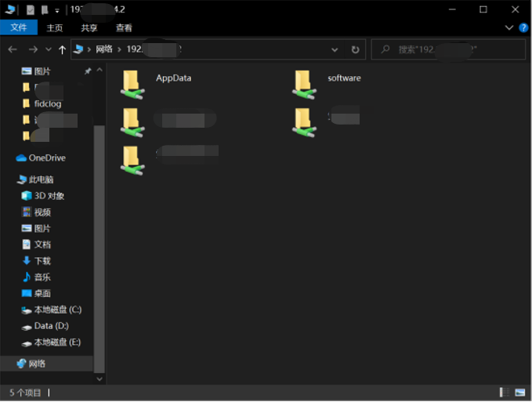Open the Help question mark icon

tap(523, 27)
